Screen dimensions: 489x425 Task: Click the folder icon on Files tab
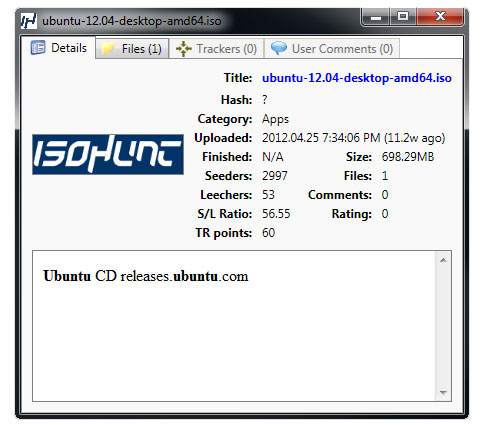tap(108, 49)
